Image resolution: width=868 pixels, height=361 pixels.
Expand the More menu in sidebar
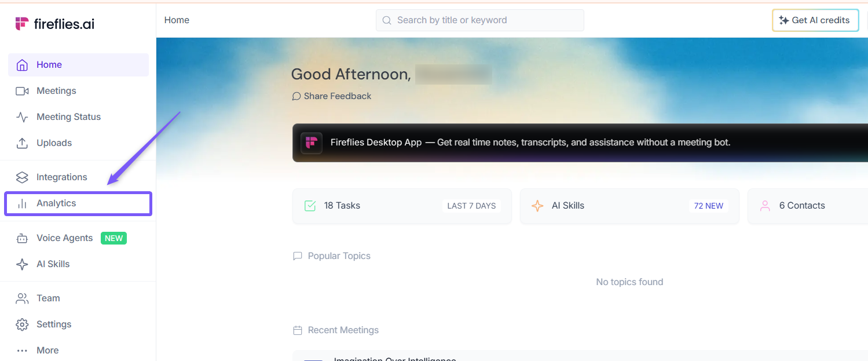click(47, 351)
